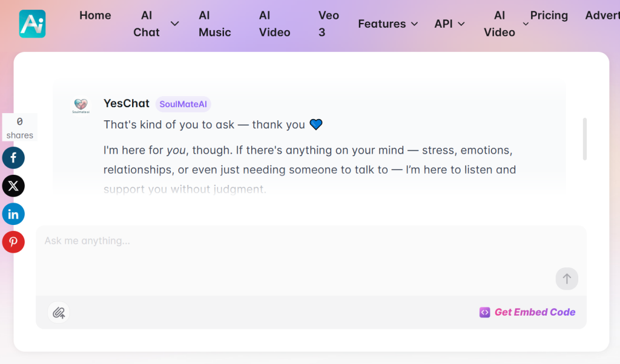Open the AI Music page

pos(215,24)
